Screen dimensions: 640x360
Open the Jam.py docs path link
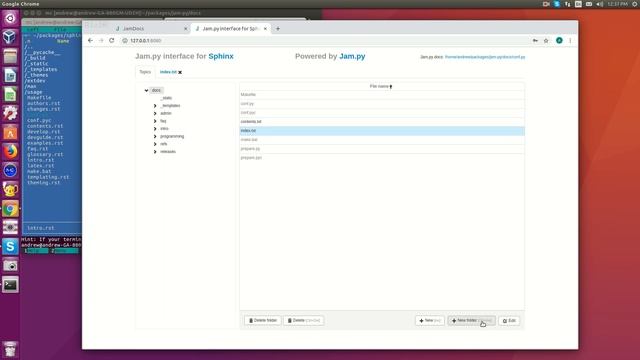[485, 57]
